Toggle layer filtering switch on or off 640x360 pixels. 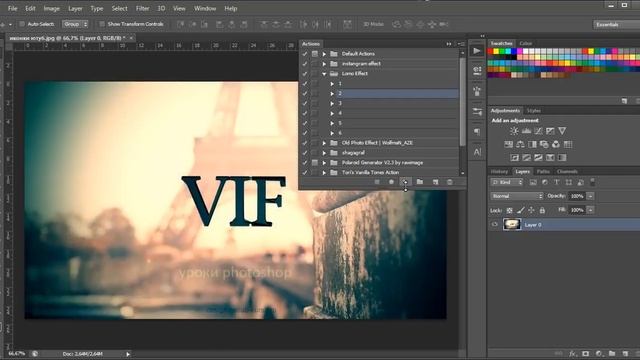click(x=593, y=182)
